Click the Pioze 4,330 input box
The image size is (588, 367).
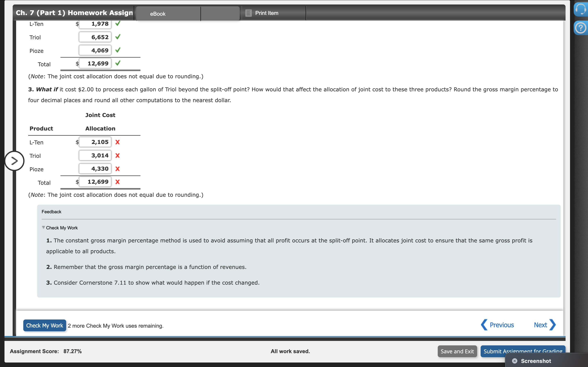coord(95,169)
